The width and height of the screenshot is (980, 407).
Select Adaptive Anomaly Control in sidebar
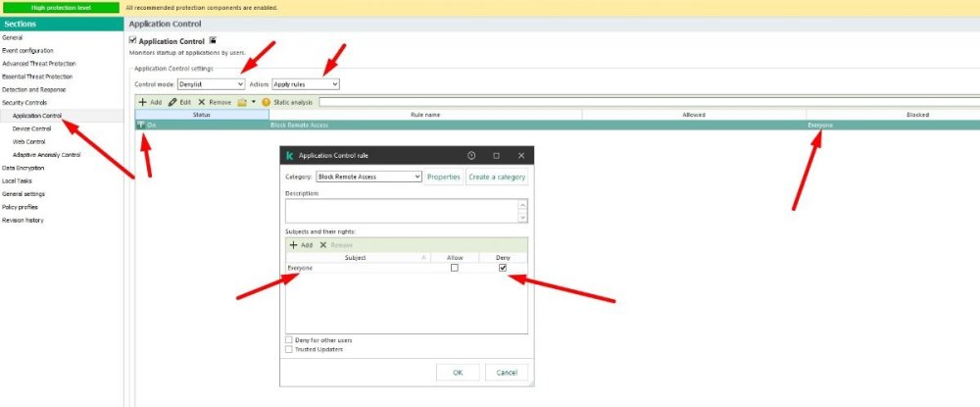coord(46,155)
